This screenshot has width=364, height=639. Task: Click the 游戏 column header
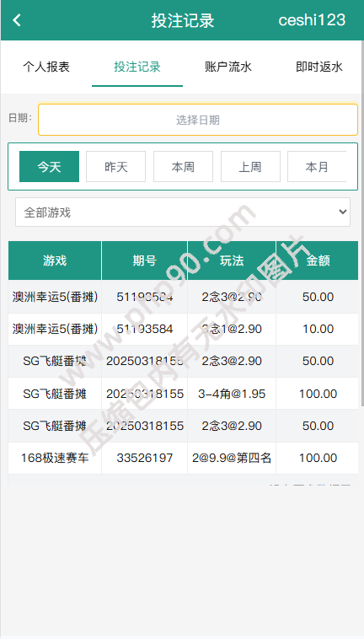(55, 260)
